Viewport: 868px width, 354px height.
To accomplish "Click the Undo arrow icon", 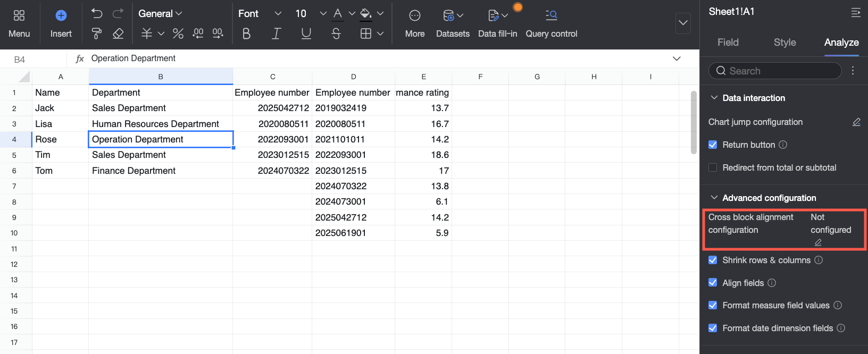I will click(96, 13).
